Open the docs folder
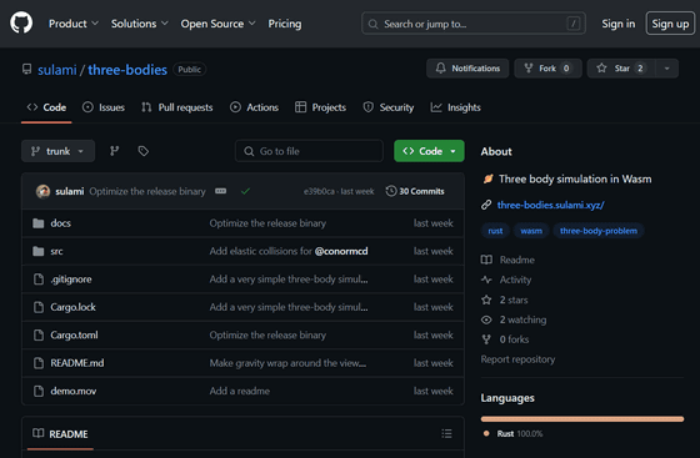 [61, 223]
